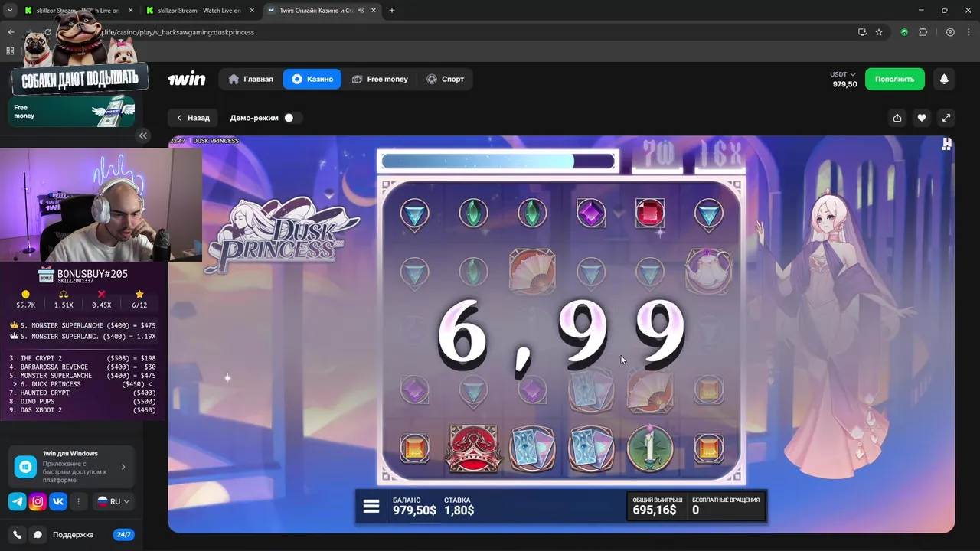The height and width of the screenshot is (551, 980).
Task: Click the 24/7 support badge
Action: point(122,535)
